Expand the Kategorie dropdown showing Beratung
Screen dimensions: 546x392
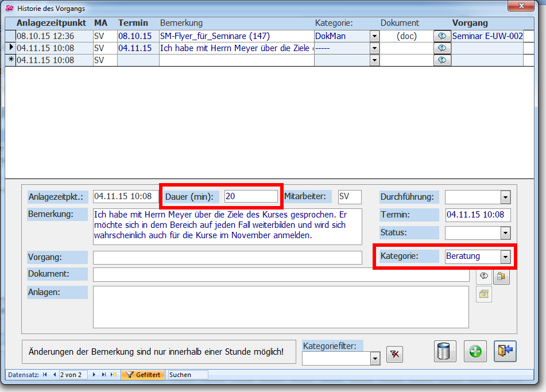(x=505, y=257)
